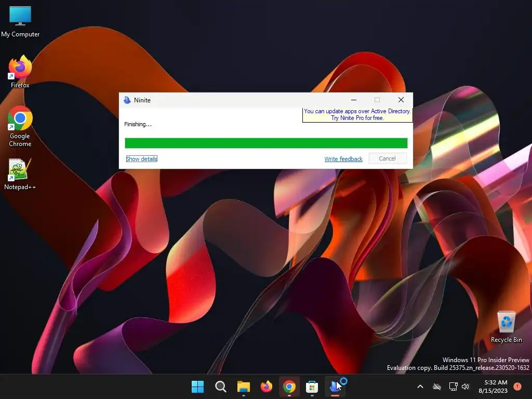Open Write feedback link
The width and height of the screenshot is (532, 399).
click(343, 159)
